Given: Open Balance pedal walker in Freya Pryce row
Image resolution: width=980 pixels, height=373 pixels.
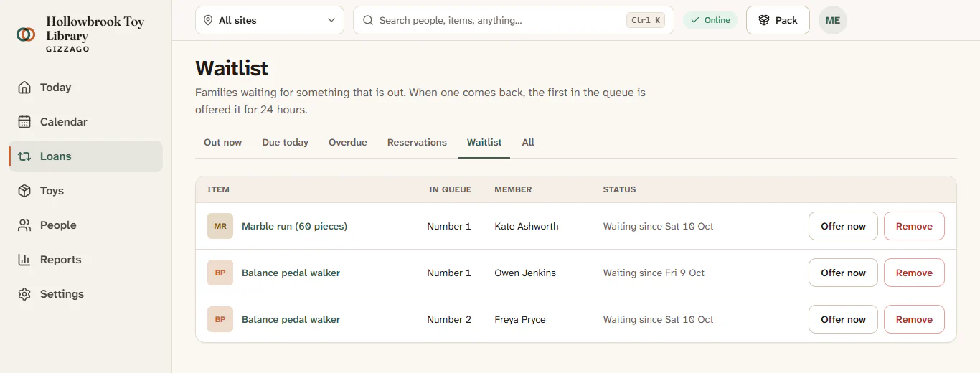Looking at the screenshot, I should (x=291, y=319).
